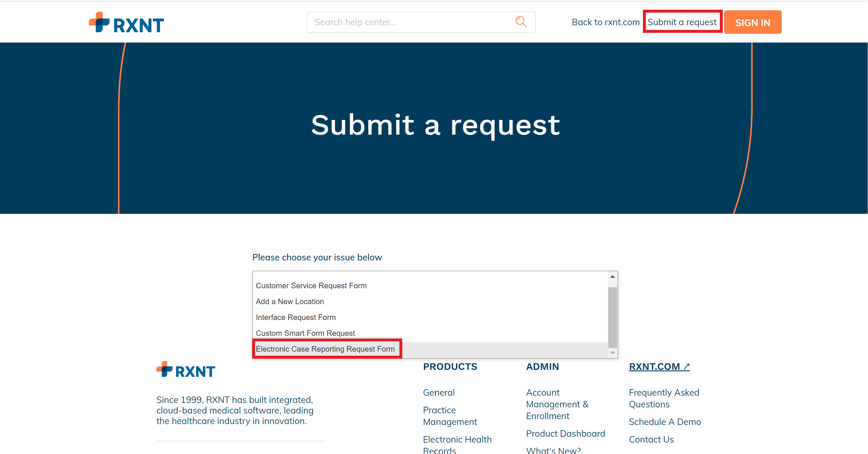The width and height of the screenshot is (868, 454).
Task: Select Customer Service Request Form option
Action: [311, 285]
